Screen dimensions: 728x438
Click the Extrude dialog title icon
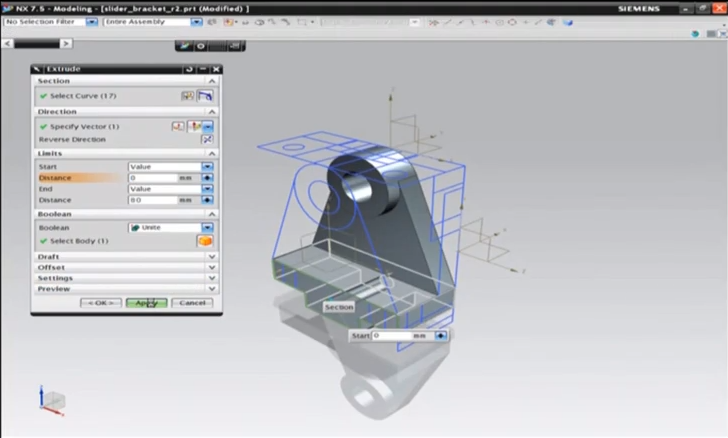click(37, 69)
